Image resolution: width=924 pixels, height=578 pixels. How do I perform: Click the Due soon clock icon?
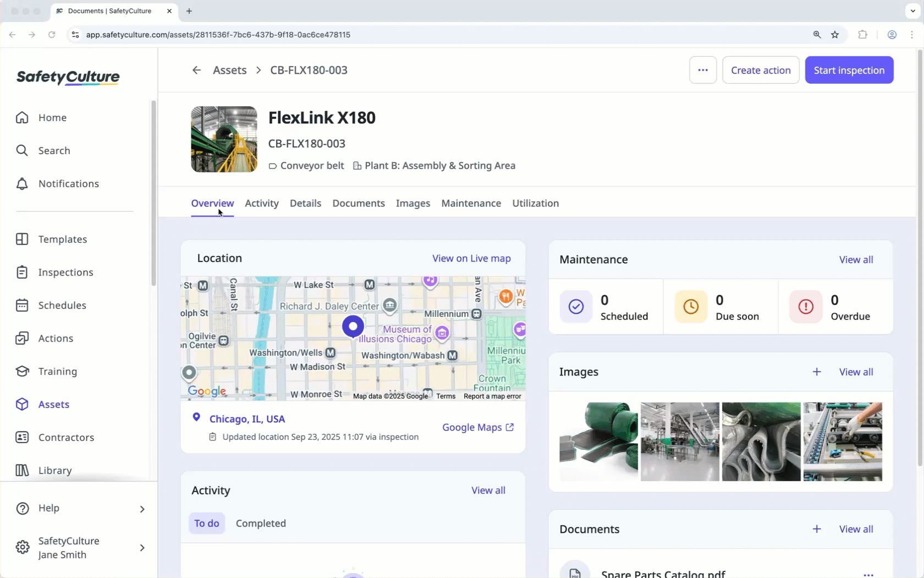[691, 307]
